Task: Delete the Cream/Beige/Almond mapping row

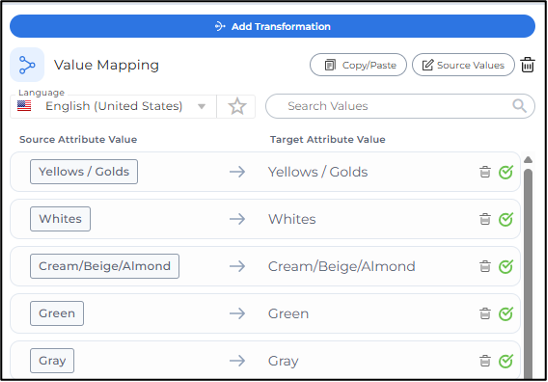Action: tap(485, 266)
